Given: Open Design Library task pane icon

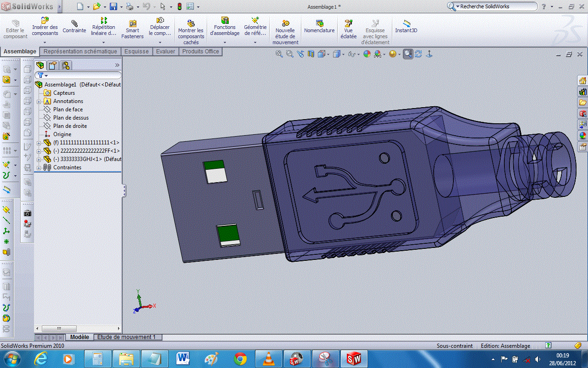Looking at the screenshot, I should click(582, 92).
